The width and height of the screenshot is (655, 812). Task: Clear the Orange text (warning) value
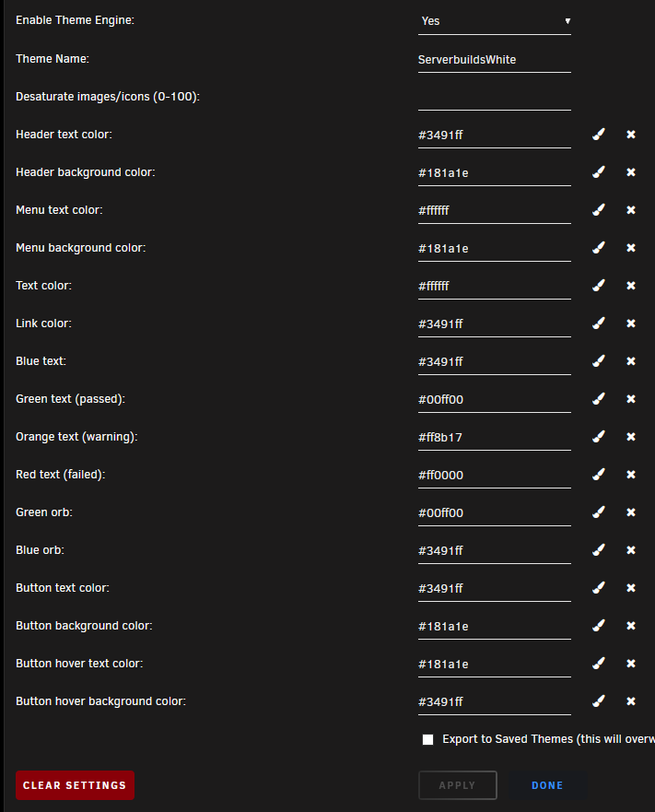[631, 437]
